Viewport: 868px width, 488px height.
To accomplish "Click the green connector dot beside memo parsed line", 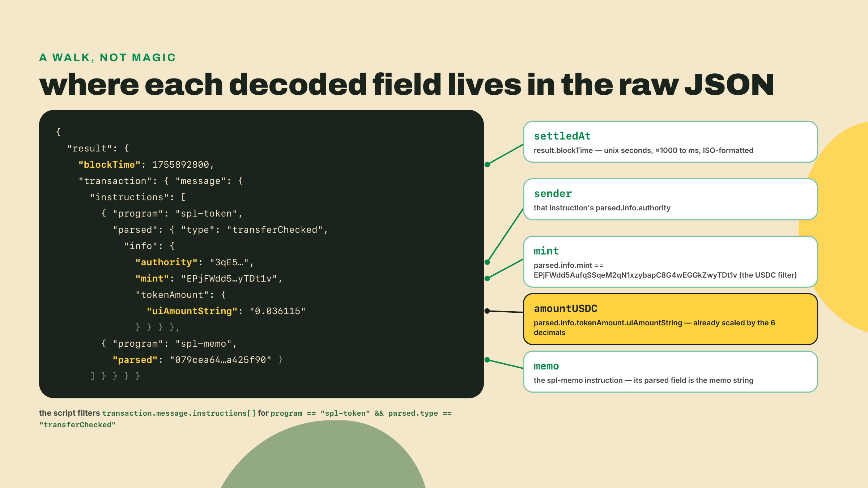I will pos(487,360).
